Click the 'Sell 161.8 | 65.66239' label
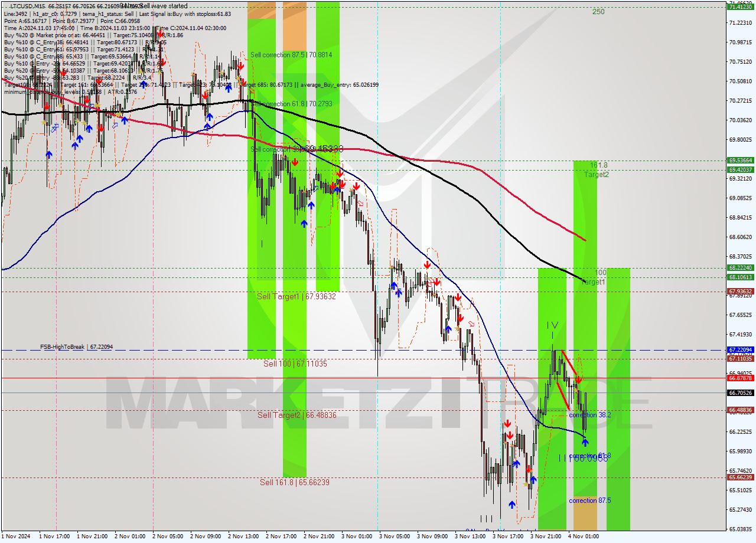 click(x=295, y=482)
